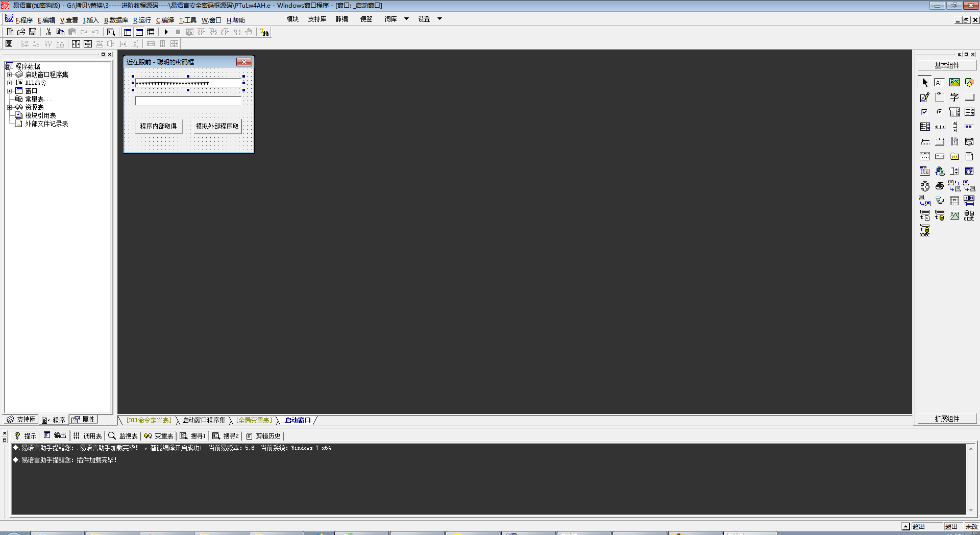Viewport: 980px width, 535px height.
Task: Click the 程序内部取得 button
Action: click(x=158, y=126)
